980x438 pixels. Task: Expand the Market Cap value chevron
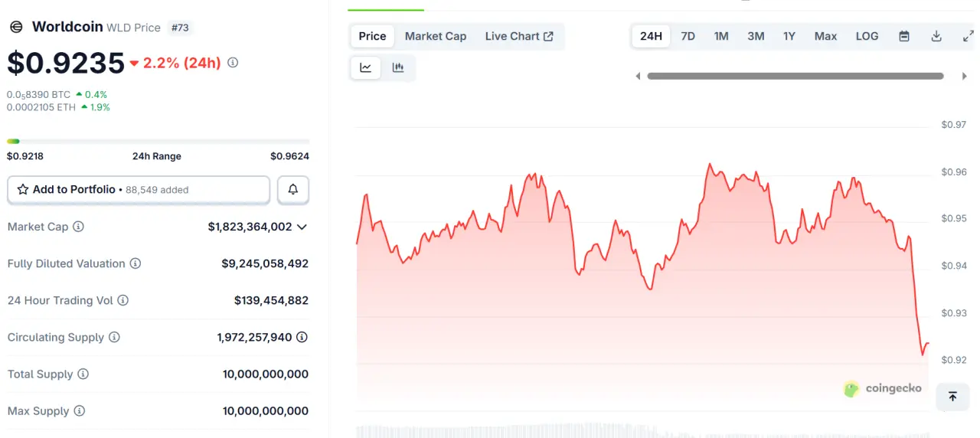click(302, 227)
